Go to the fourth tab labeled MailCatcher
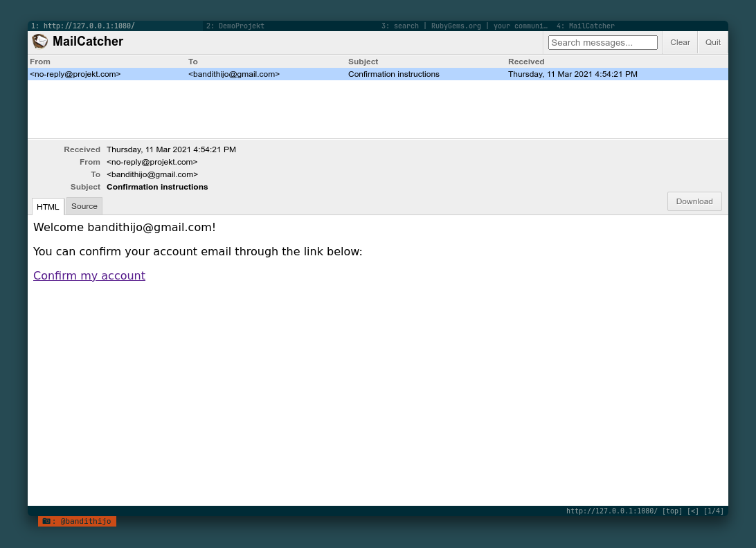756x548 pixels. tap(585, 26)
